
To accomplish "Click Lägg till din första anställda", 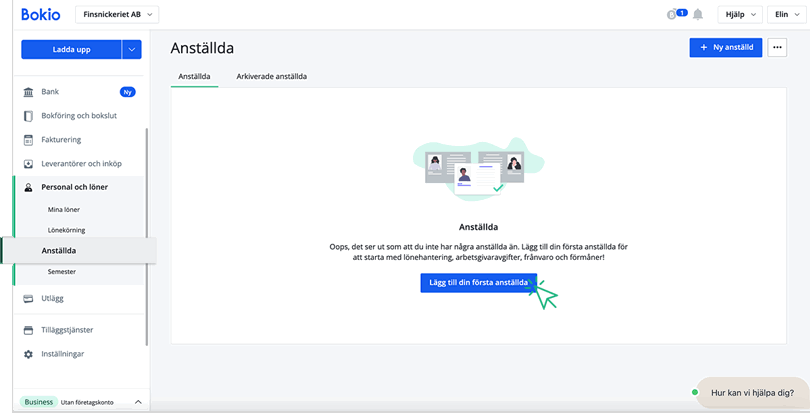I will point(478,283).
